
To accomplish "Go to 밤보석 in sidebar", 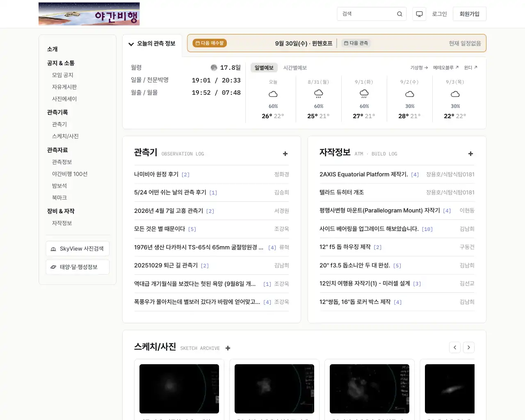I will coord(59,186).
